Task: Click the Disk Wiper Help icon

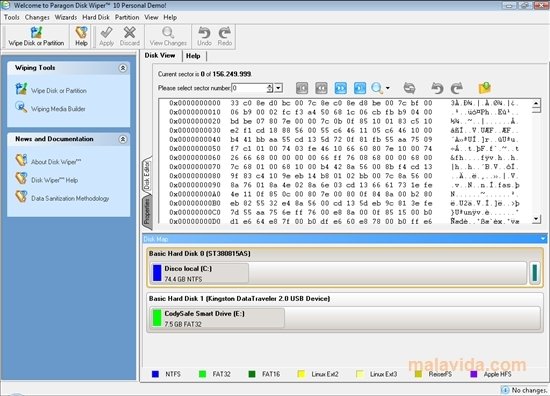Action: click(x=21, y=179)
